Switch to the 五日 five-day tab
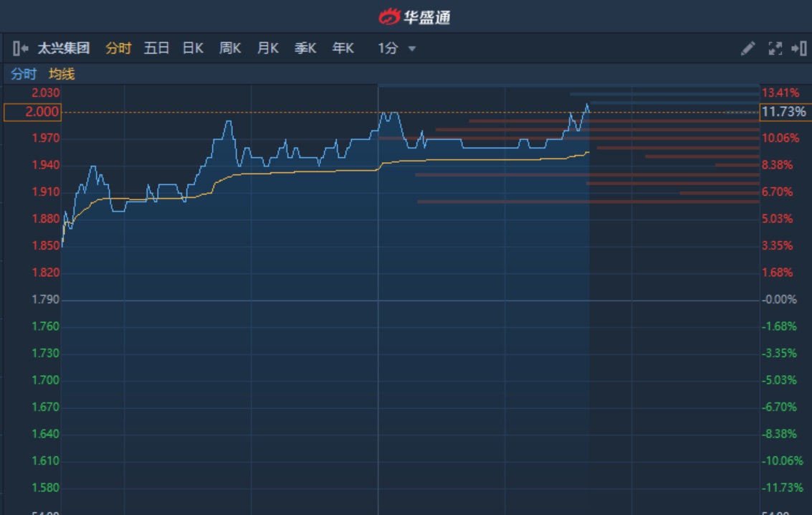The image size is (812, 515). [x=156, y=49]
